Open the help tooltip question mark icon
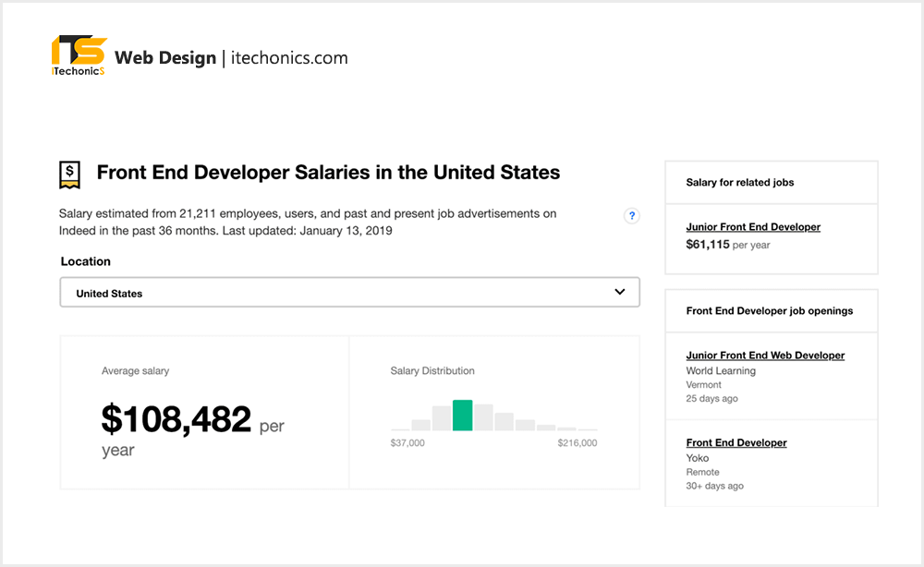Viewport: 924px width, 567px height. [632, 215]
